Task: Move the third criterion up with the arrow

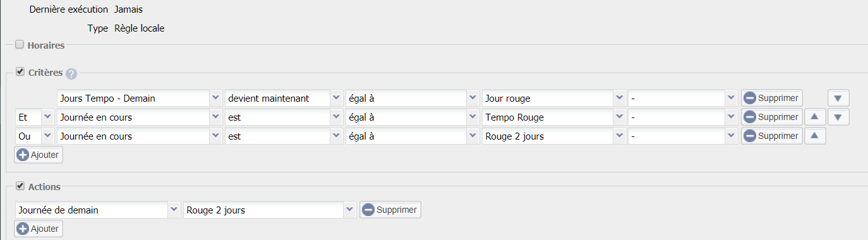Action: (x=815, y=136)
